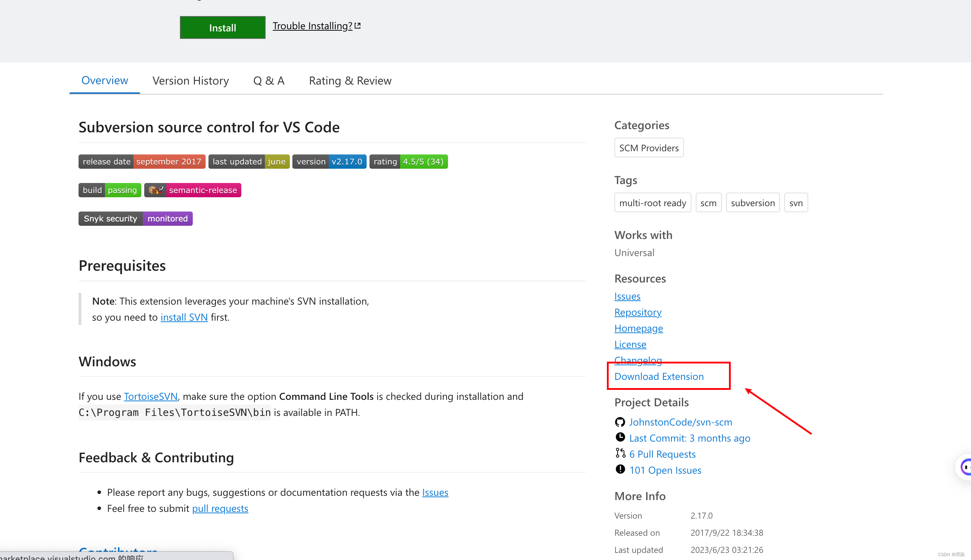The width and height of the screenshot is (971, 560).
Task: Click the Released on date 2017/9/22 18:34:38
Action: pyautogui.click(x=726, y=533)
